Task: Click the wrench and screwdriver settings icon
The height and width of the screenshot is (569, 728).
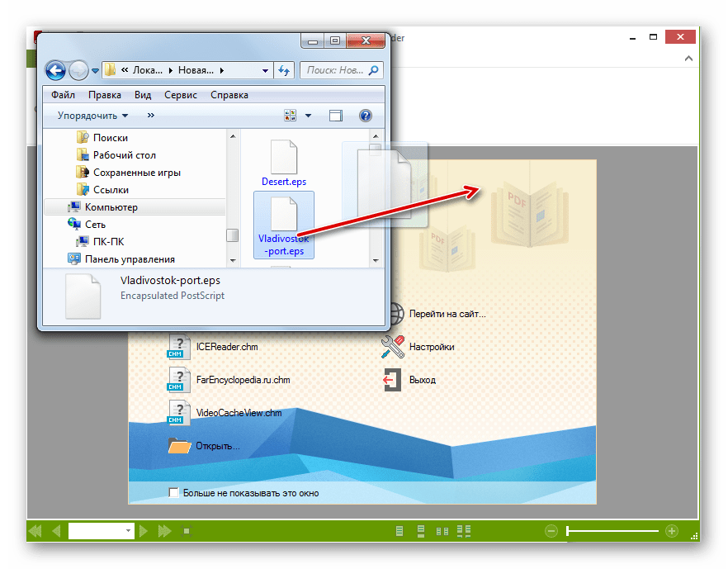Action: [393, 347]
